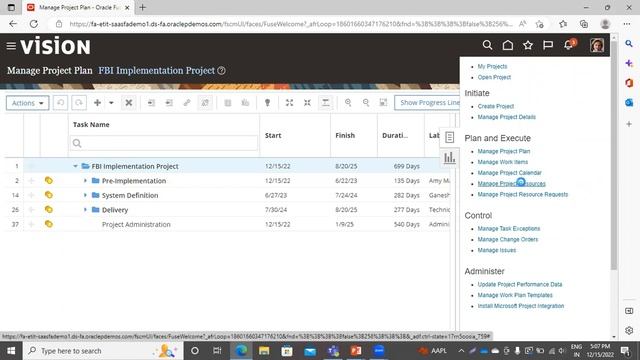Click the Task Name search field
This screenshot has height=360, width=640.
(x=164, y=143)
